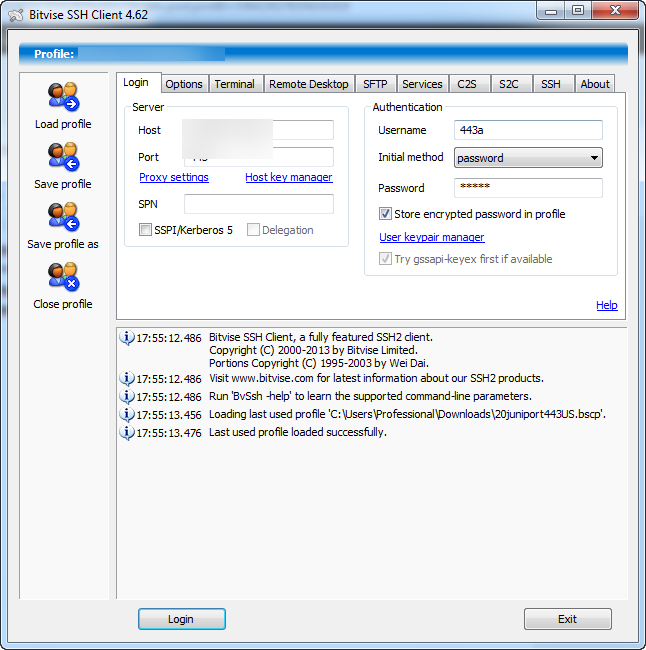This screenshot has width=646, height=650.
Task: Open the SFTP tab
Action: click(x=375, y=84)
